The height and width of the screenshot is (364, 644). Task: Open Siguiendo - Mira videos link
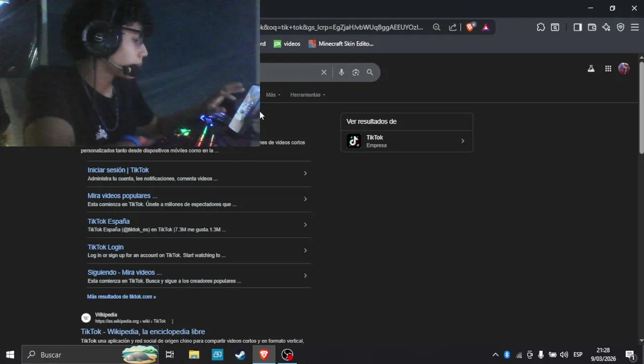pyautogui.click(x=125, y=272)
